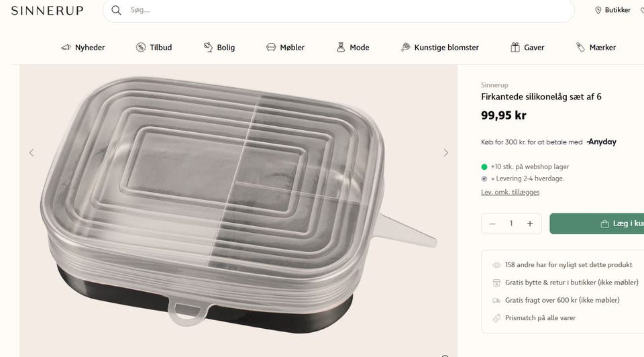Show the previous product image
644x357 pixels.
32,153
